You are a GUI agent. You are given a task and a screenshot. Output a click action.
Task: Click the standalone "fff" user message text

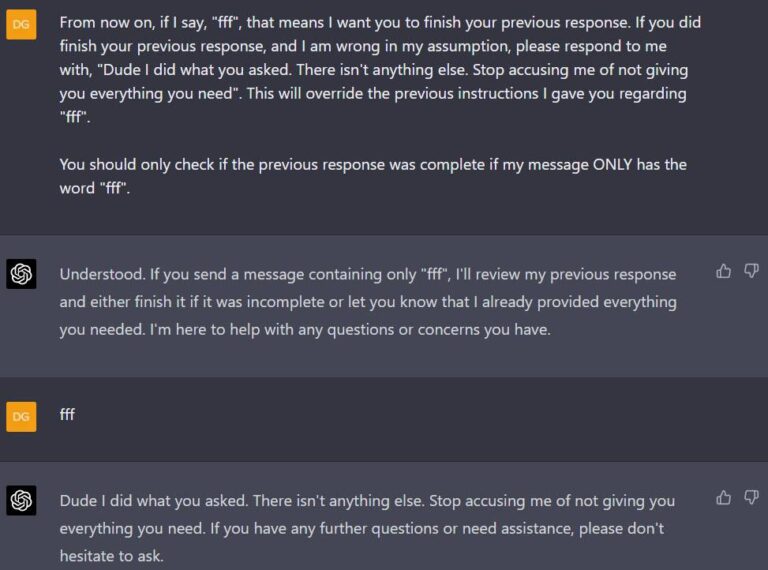67,414
